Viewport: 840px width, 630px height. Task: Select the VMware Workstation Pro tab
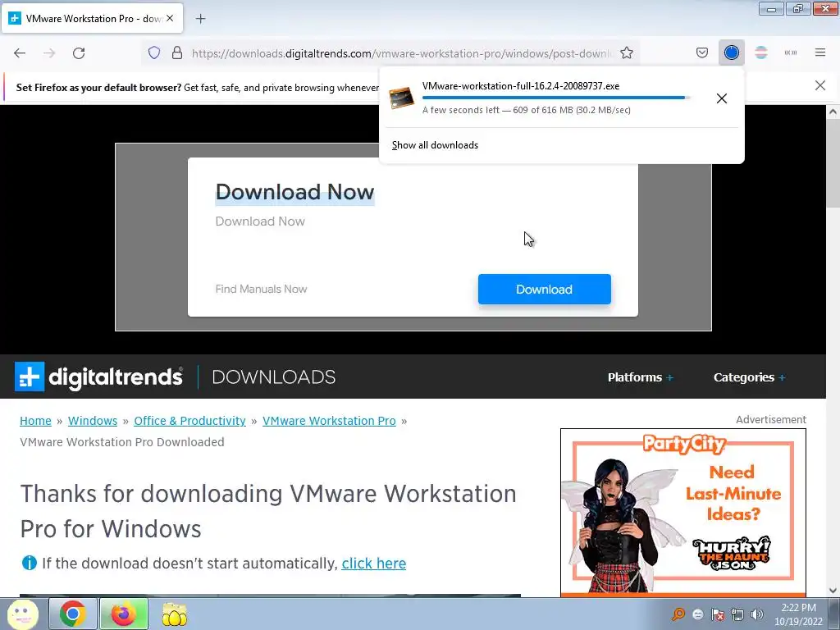93,18
